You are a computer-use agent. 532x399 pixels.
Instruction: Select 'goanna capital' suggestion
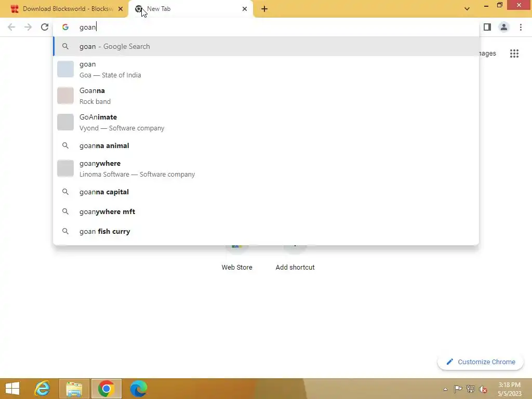[266, 192]
